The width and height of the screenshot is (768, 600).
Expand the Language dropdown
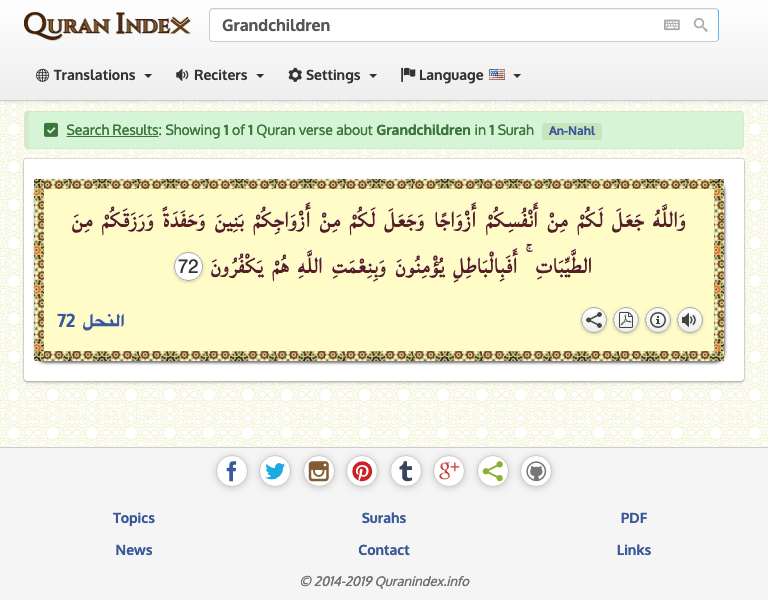(461, 75)
